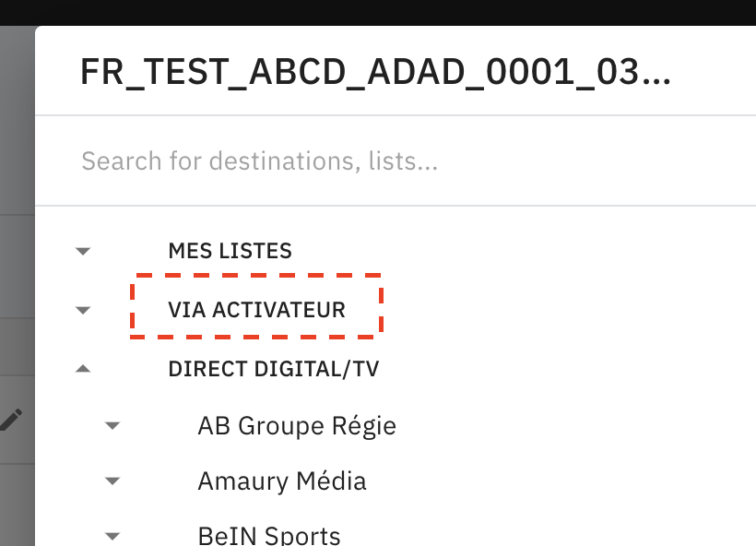Viewport: 756px width, 546px height.
Task: Choose BeIN Sports as destination
Action: pos(268,533)
